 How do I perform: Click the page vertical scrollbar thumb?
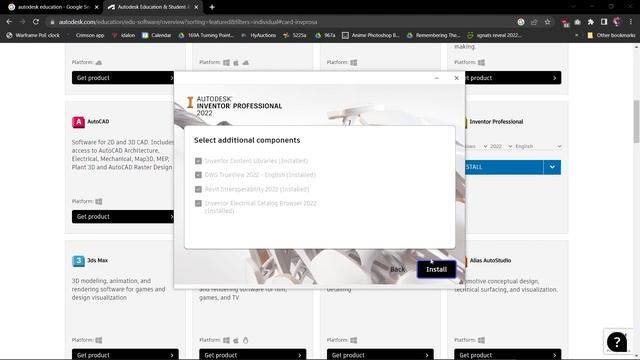click(x=636, y=121)
